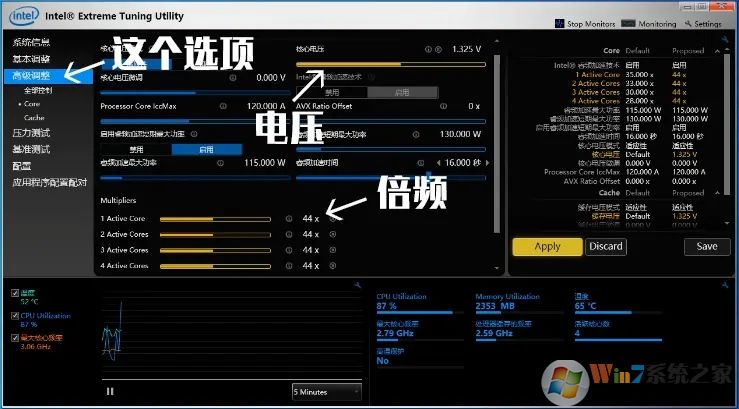This screenshot has width=739, height=409.
Task: Click the Stop Monitors graph icon
Action: pyautogui.click(x=559, y=24)
